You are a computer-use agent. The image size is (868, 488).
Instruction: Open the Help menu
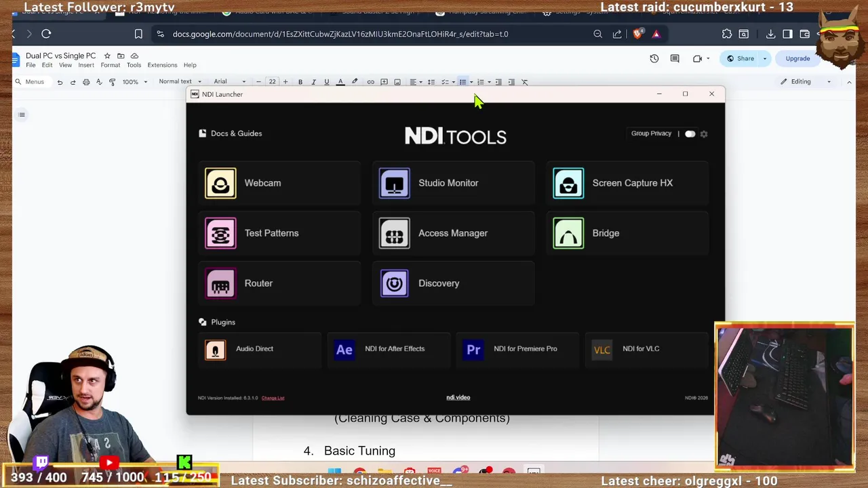point(190,65)
